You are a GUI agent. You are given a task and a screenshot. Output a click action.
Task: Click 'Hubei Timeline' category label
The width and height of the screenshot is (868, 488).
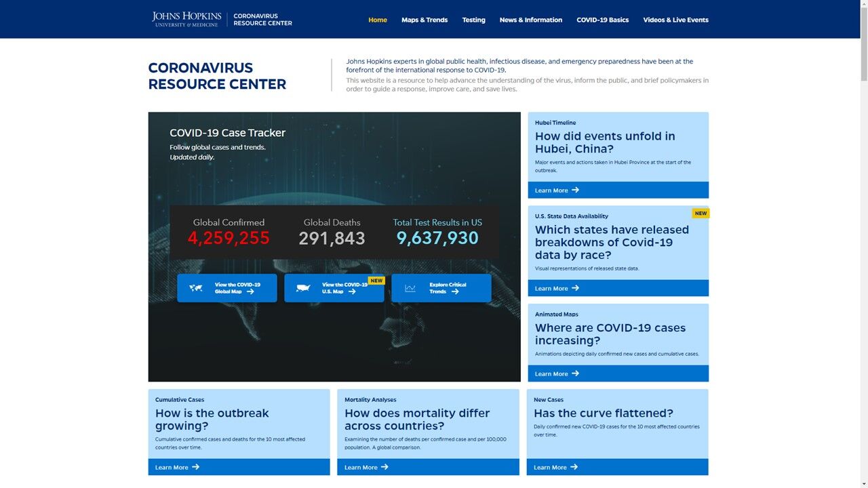555,123
